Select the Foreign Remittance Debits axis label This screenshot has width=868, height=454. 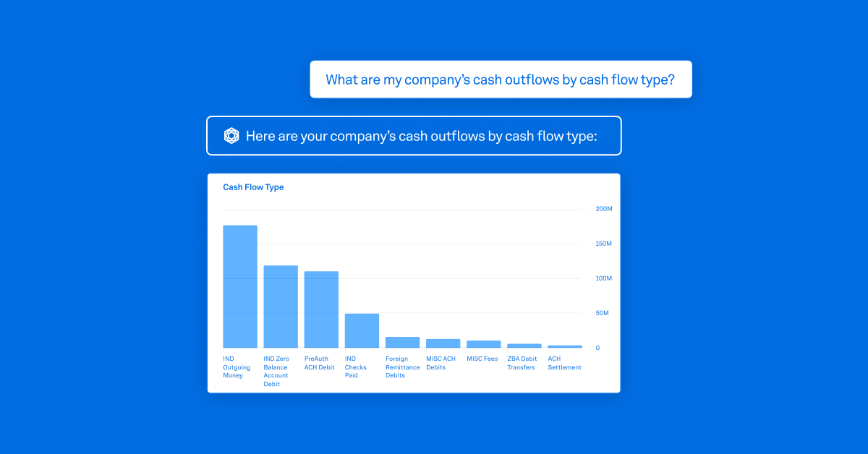coord(402,367)
